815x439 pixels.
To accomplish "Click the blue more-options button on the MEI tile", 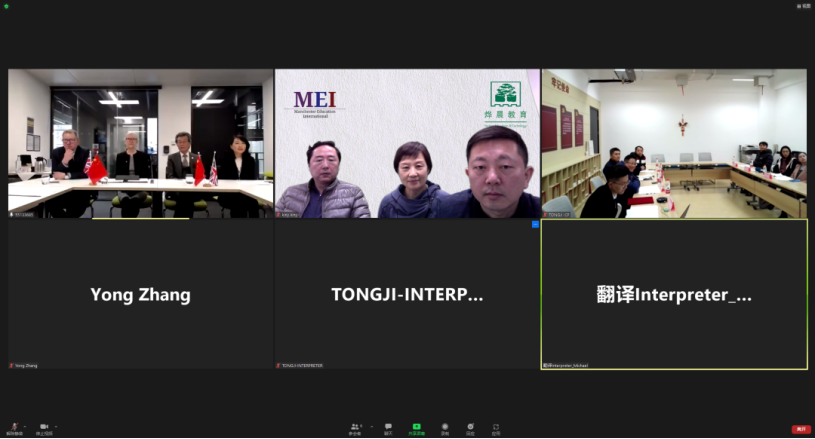I will click(x=535, y=224).
